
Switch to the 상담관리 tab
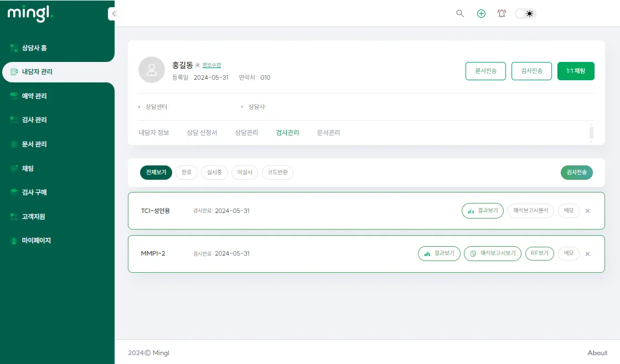coord(246,133)
